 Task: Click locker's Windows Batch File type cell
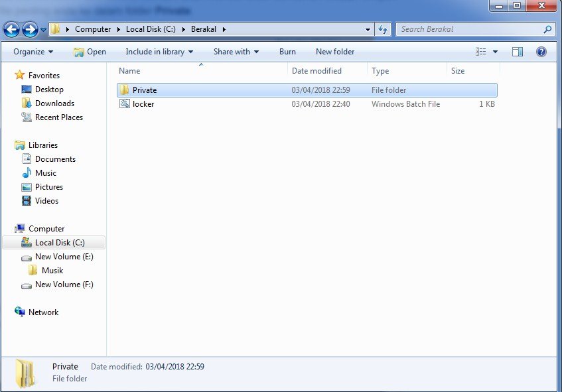coord(405,104)
